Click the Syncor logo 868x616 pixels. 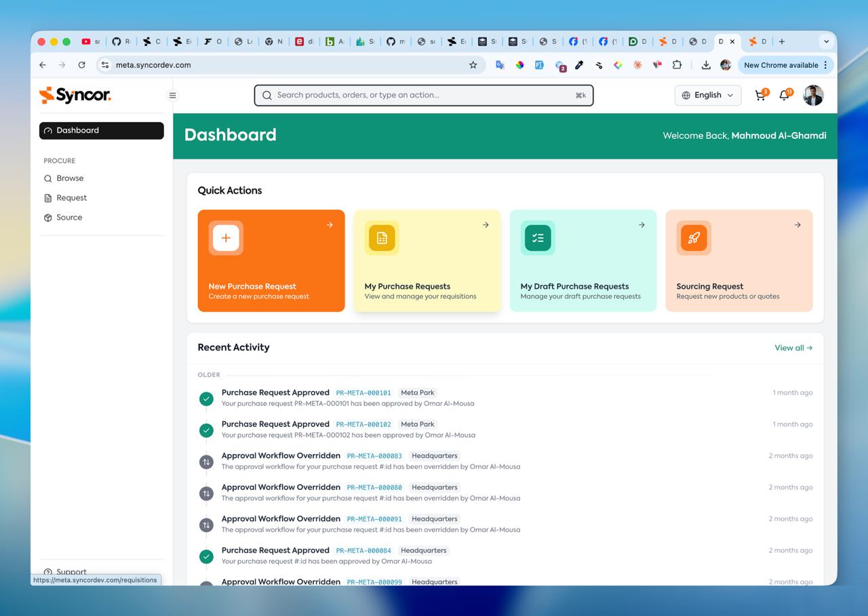[75, 95]
